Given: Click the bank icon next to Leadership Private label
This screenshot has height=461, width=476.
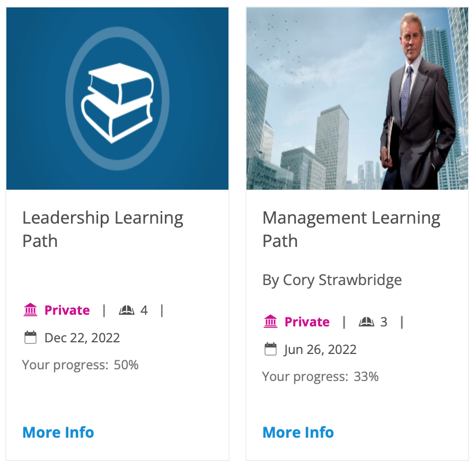Looking at the screenshot, I should pyautogui.click(x=31, y=310).
